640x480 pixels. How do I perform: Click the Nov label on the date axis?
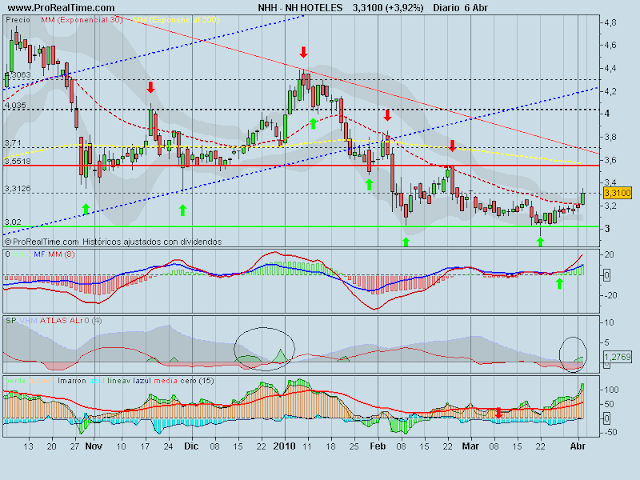pos(93,446)
